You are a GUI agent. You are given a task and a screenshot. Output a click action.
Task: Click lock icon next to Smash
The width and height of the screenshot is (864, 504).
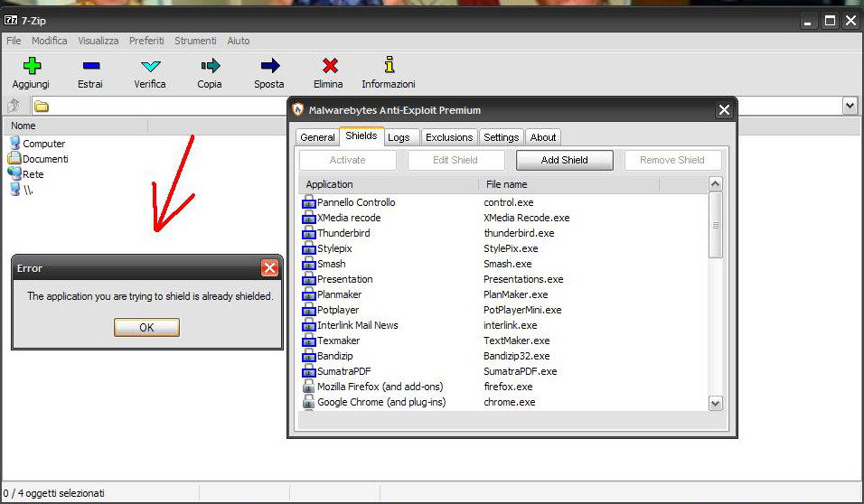308,264
